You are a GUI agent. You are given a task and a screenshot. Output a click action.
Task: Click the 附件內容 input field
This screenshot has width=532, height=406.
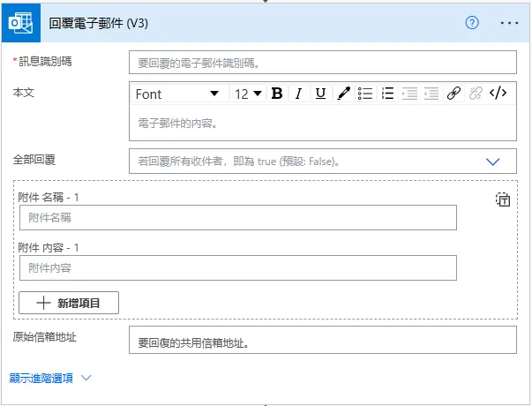coord(238,267)
